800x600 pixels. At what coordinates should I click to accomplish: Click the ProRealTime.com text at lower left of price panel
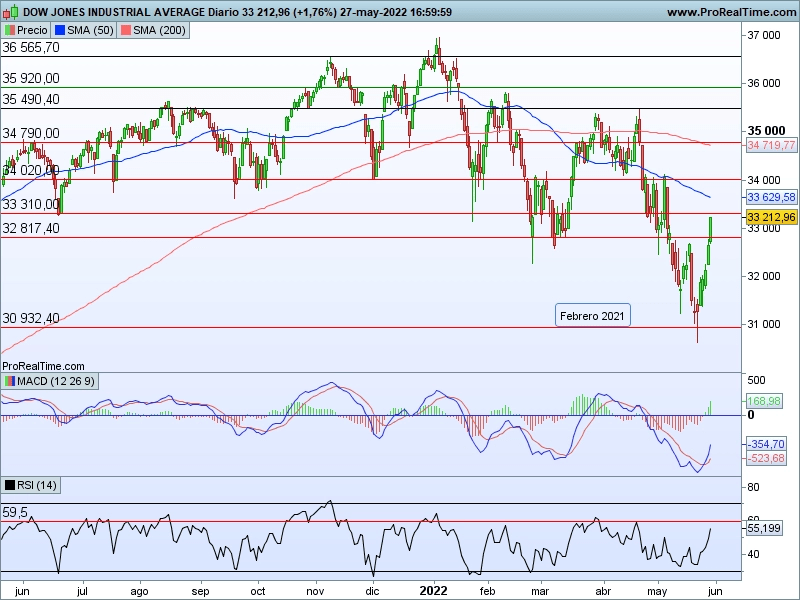click(x=43, y=366)
